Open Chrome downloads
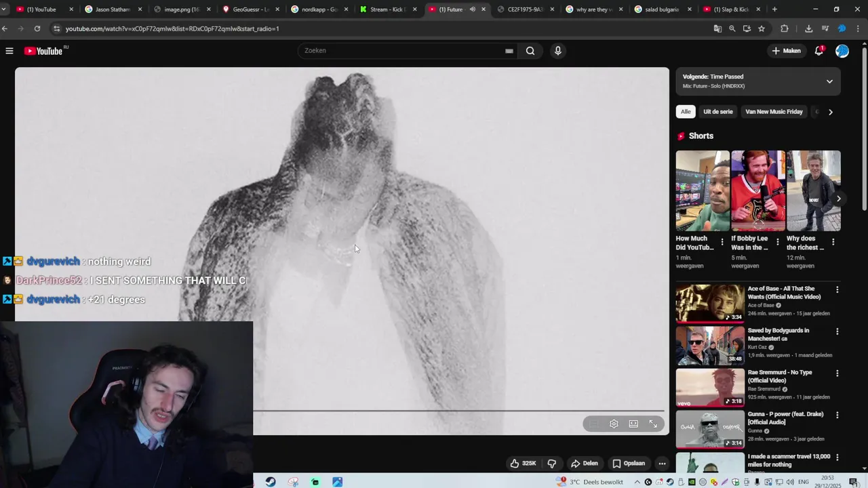This screenshot has width=868, height=488. tap(808, 28)
